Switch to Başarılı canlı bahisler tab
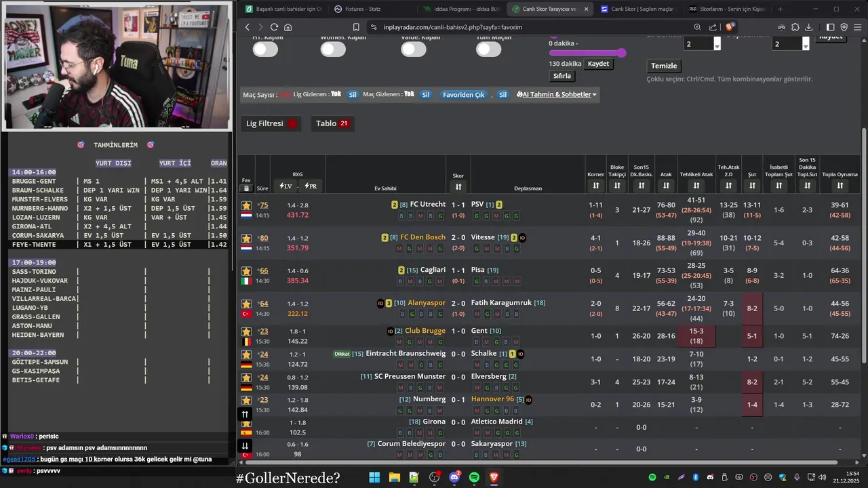868x488 pixels. coord(281,9)
